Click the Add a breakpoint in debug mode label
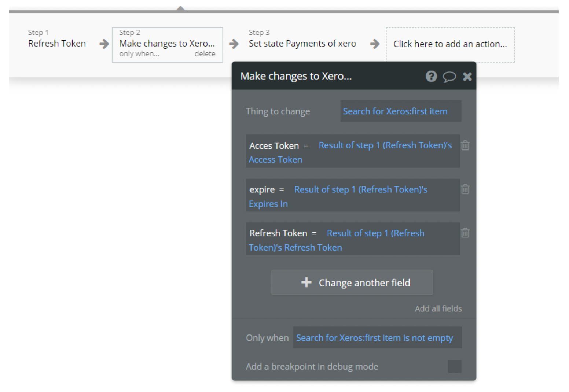The width and height of the screenshot is (569, 392). click(312, 367)
